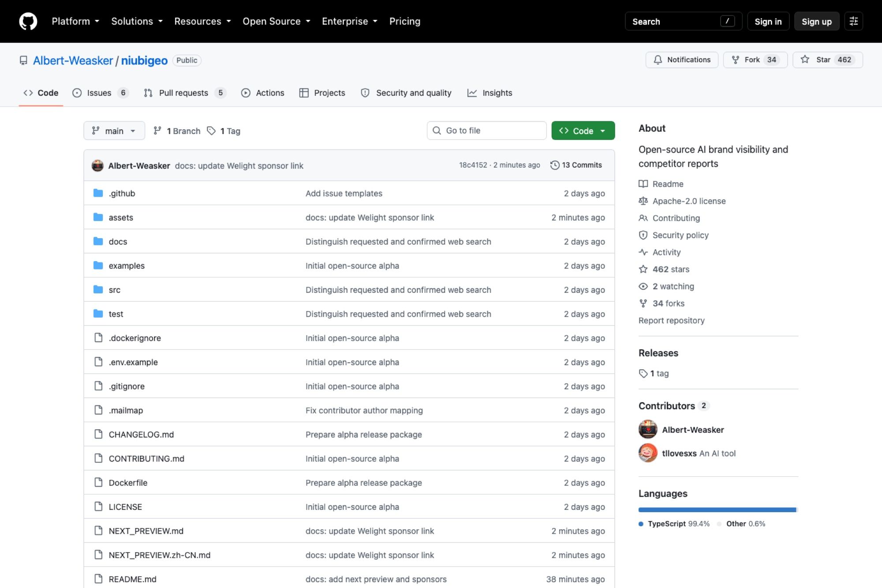Open the appearance settings icon in header

(x=853, y=21)
